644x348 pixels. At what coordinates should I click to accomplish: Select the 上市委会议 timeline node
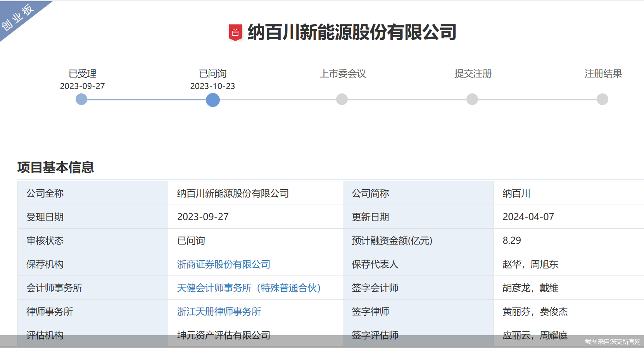pos(342,100)
